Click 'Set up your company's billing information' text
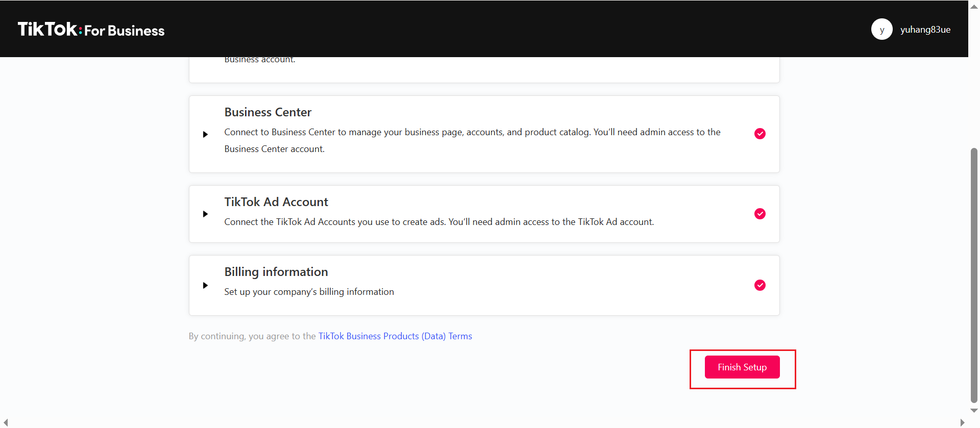The height and width of the screenshot is (428, 980). [x=309, y=292]
